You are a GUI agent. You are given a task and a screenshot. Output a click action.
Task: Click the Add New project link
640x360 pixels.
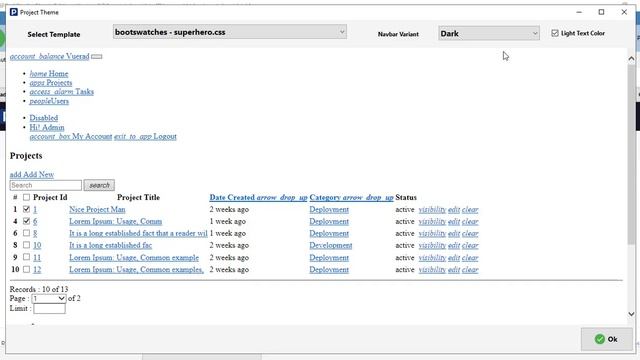coord(32,175)
